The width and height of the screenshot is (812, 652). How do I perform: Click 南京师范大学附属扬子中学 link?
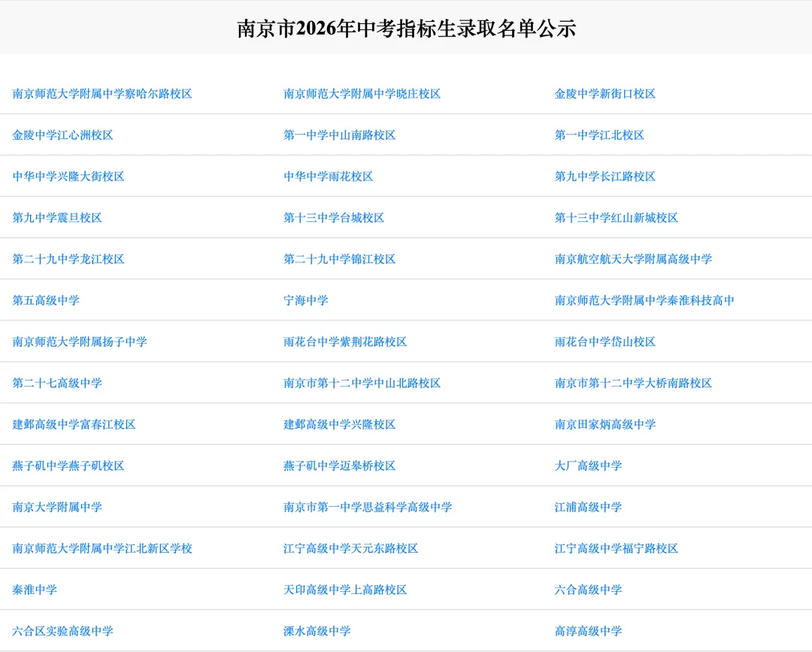pyautogui.click(x=80, y=342)
